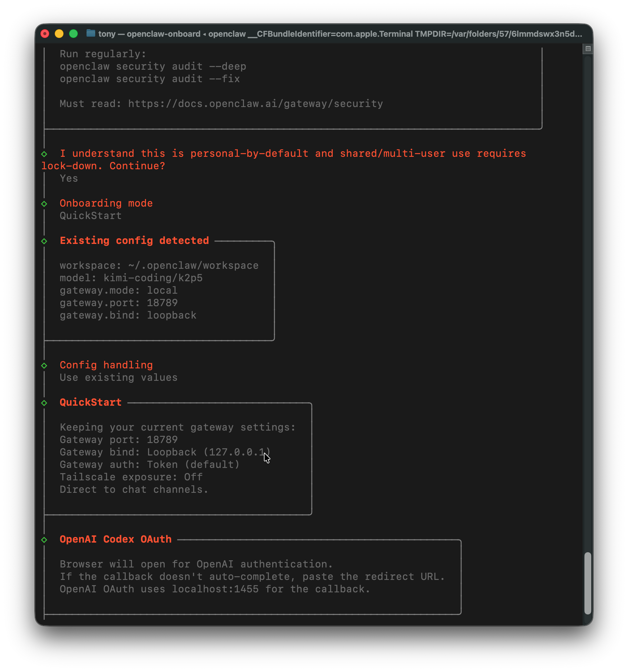
Task: Click the 'model: kimi-coding/k2p5' line
Action: 131,278
